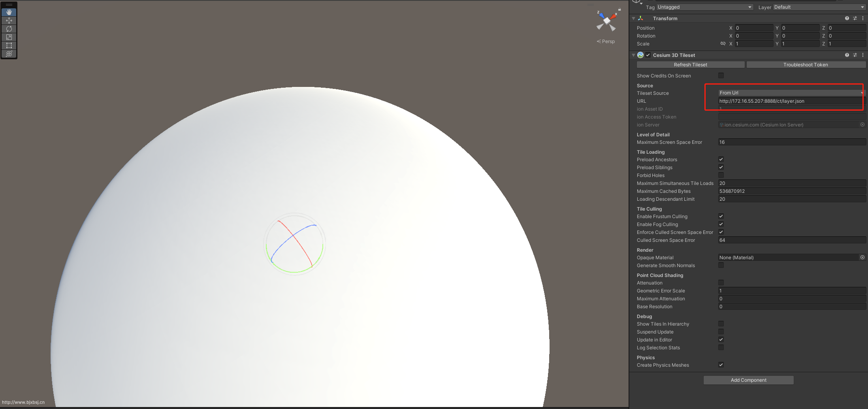Open the Tag dropdown
The width and height of the screenshot is (868, 409).
[x=704, y=7]
